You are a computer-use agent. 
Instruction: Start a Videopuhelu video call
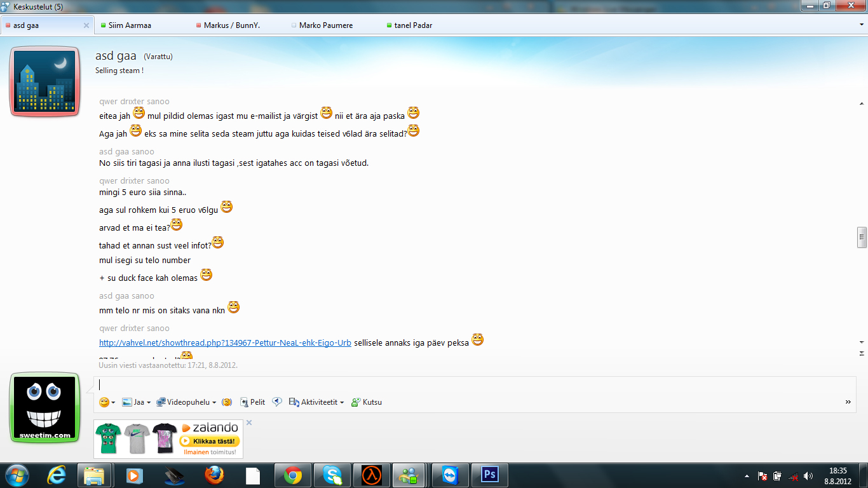[x=183, y=402]
